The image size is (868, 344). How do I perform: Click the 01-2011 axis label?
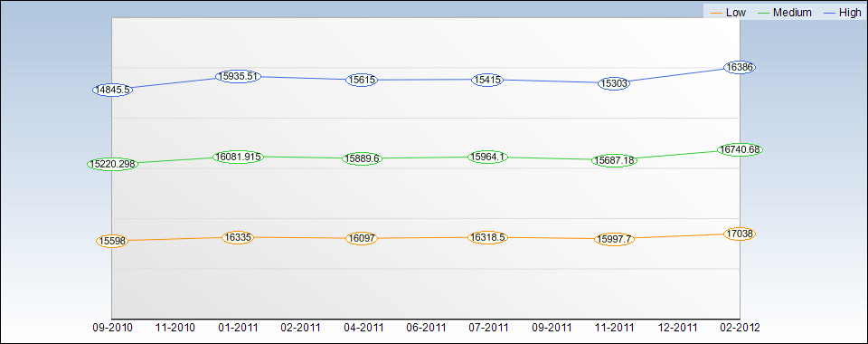238,328
